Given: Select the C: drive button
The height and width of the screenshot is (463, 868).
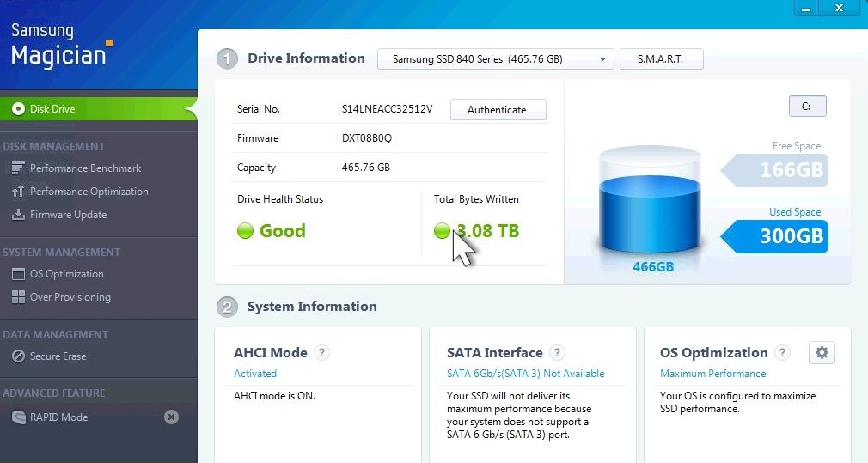Looking at the screenshot, I should (807, 107).
